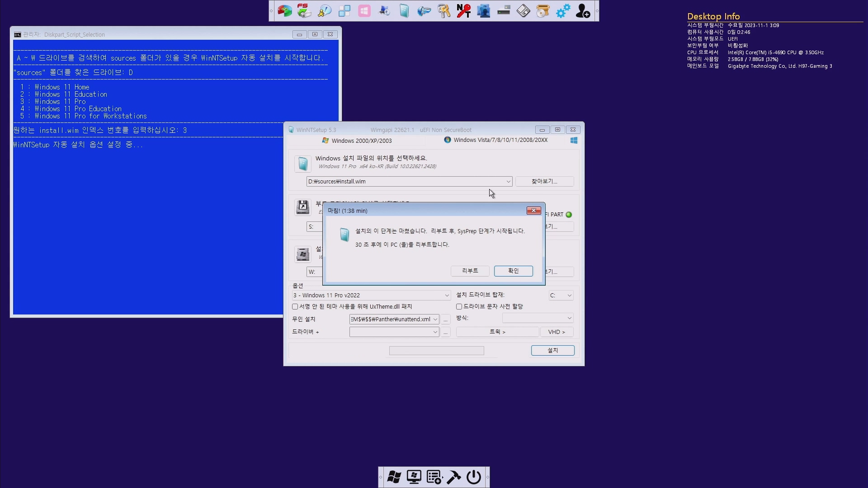Image resolution: width=868 pixels, height=488 pixels.
Task: Switch to Windows 2000/XP/2003 tab
Action: tap(357, 141)
